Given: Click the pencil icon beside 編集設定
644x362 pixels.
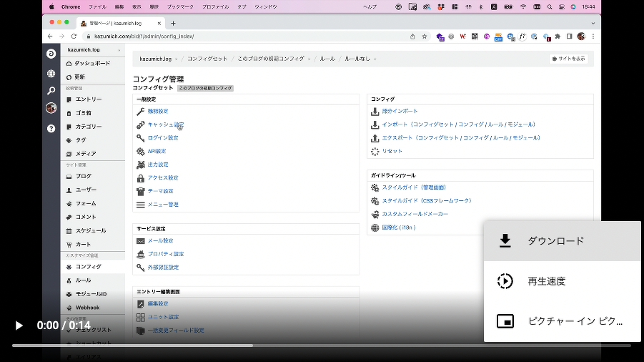Looking at the screenshot, I should pyautogui.click(x=141, y=304).
